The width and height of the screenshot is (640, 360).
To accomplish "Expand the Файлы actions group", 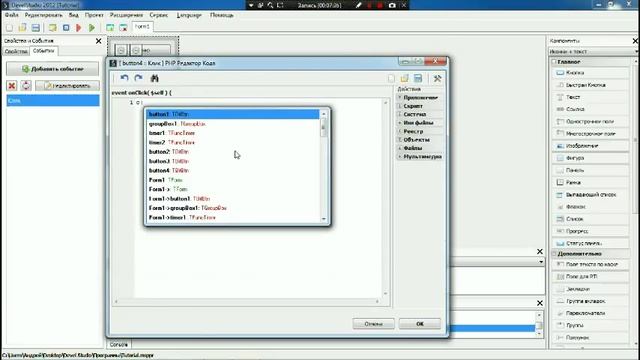I will [x=420, y=148].
